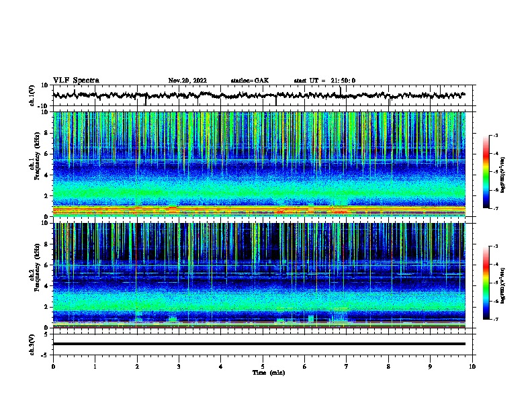Click the "ch.1(V)" waveform axis label

[32, 95]
